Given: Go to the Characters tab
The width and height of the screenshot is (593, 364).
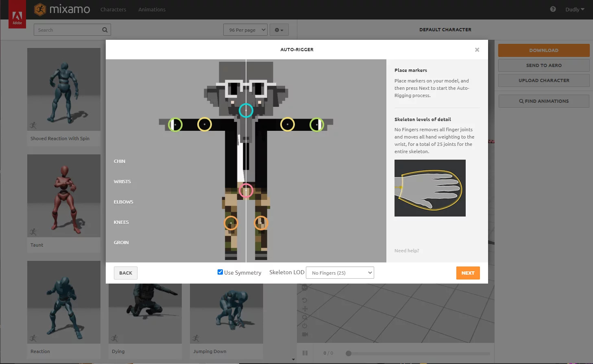Looking at the screenshot, I should pyautogui.click(x=113, y=9).
